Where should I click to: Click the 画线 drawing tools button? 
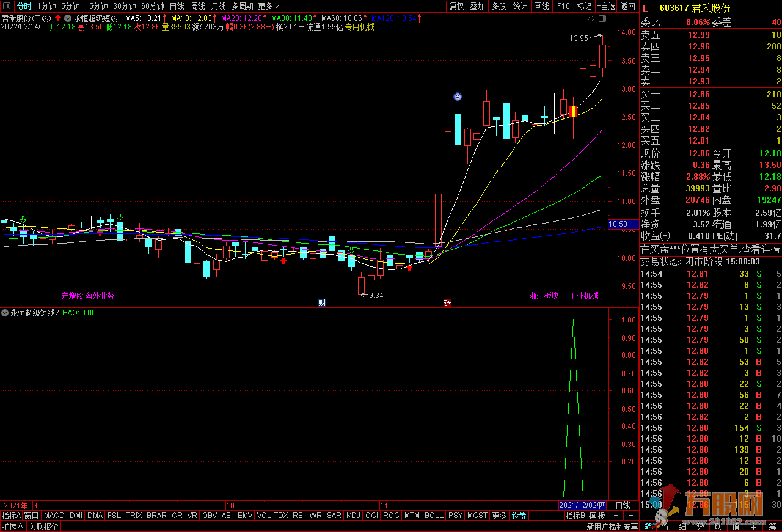(x=541, y=6)
